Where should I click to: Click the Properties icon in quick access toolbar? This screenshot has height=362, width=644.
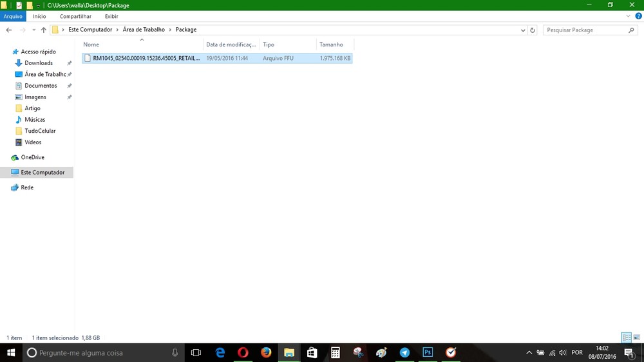[x=19, y=5]
